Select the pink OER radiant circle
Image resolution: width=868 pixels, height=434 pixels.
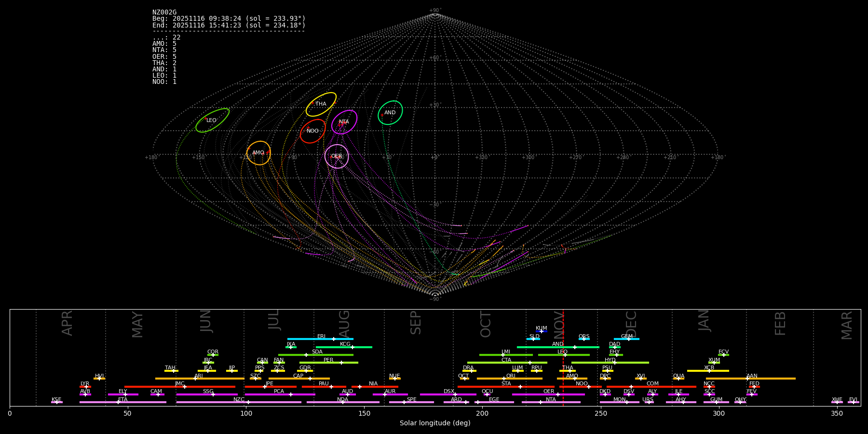click(x=337, y=156)
